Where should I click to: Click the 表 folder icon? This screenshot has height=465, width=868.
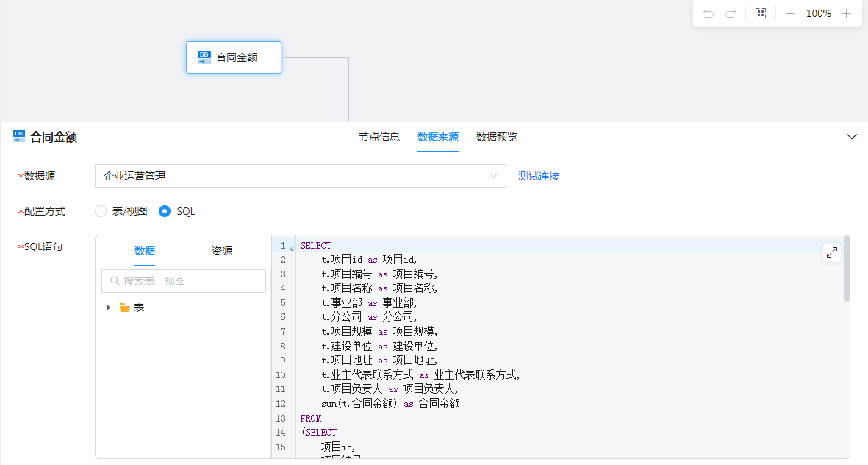(125, 308)
